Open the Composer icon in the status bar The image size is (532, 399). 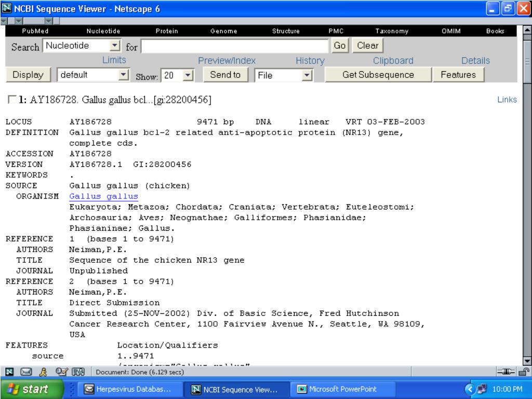[61, 372]
